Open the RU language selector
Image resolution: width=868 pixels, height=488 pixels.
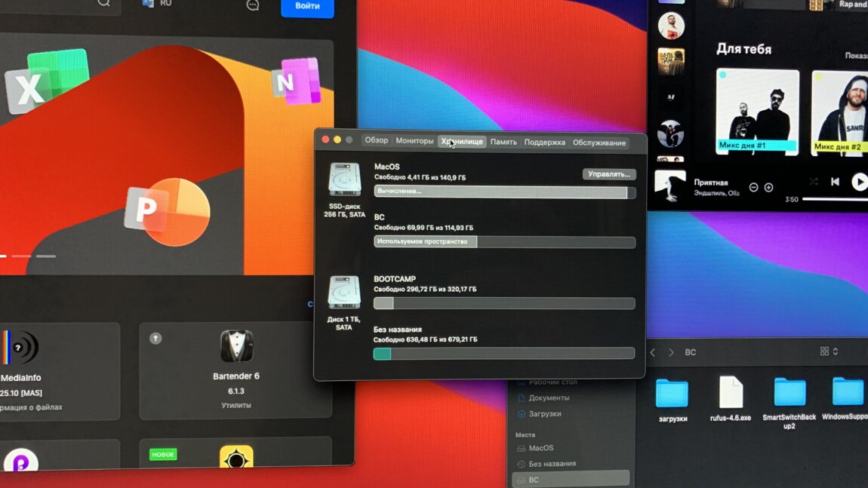point(158,4)
